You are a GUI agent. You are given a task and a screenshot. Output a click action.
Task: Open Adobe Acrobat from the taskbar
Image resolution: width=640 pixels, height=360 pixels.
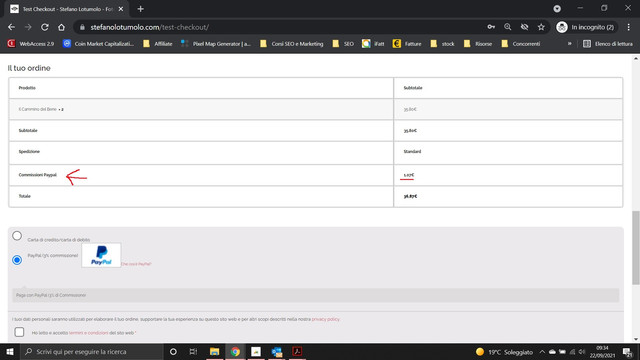297,351
